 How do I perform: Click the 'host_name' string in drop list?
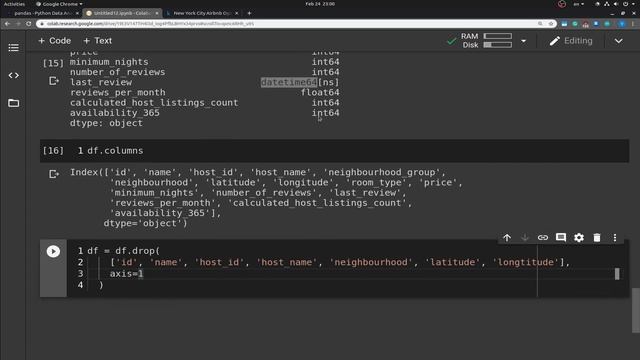coord(287,262)
